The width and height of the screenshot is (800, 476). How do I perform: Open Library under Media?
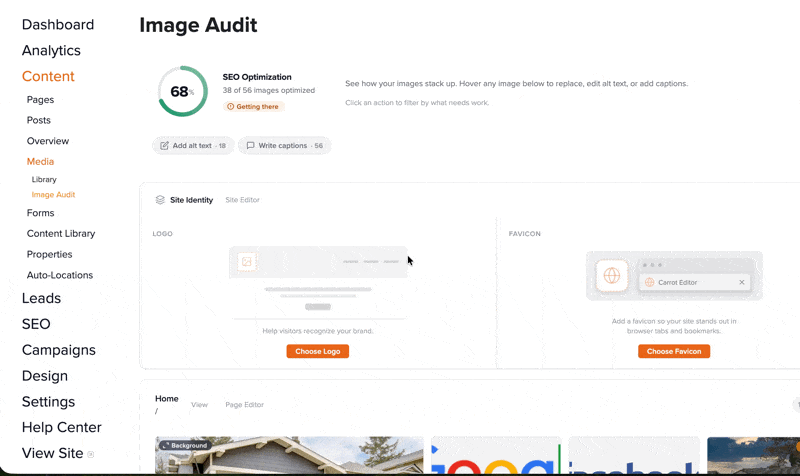[x=44, y=179]
